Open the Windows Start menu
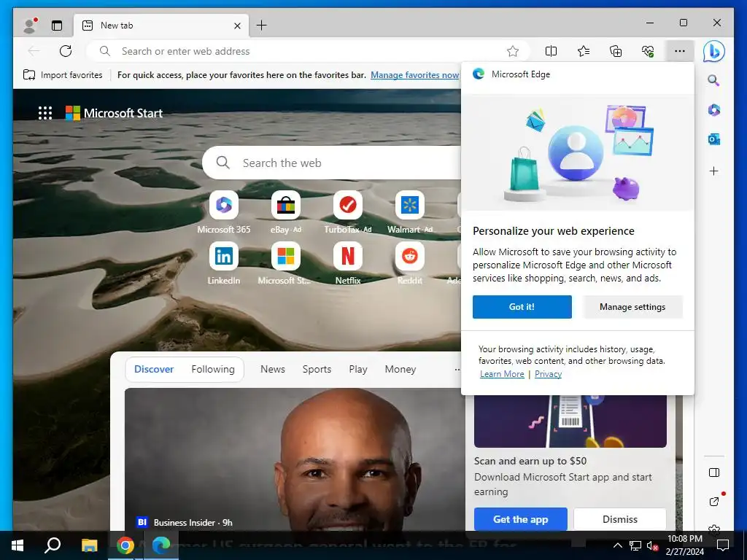The height and width of the screenshot is (560, 747). pyautogui.click(x=18, y=545)
